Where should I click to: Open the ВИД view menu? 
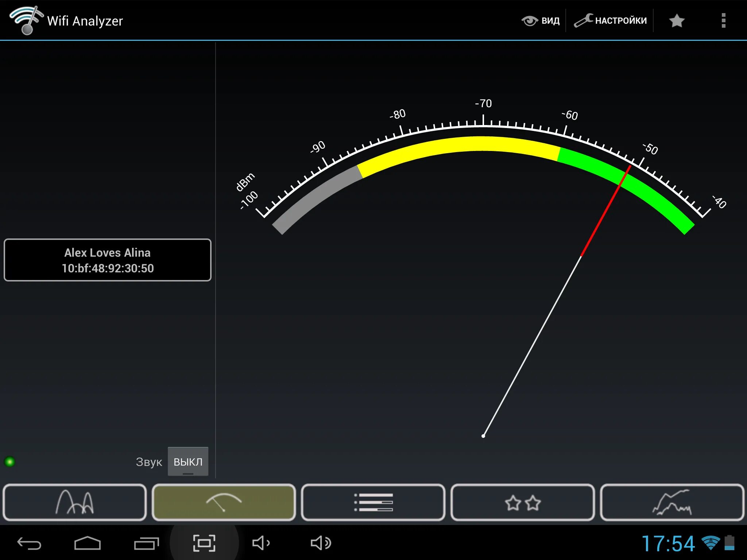541,21
